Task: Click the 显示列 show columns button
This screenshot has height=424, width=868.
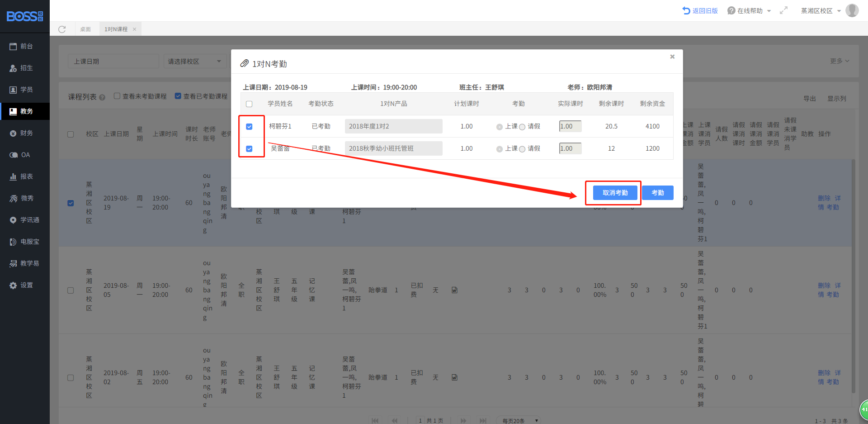Action: pos(837,99)
